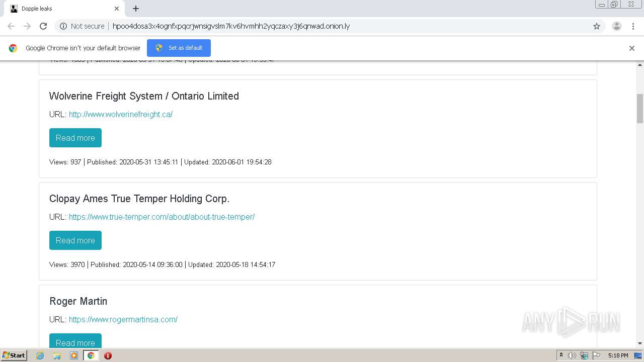The width and height of the screenshot is (644, 362).
Task: Open a new tab with the plus button
Action: click(x=136, y=9)
